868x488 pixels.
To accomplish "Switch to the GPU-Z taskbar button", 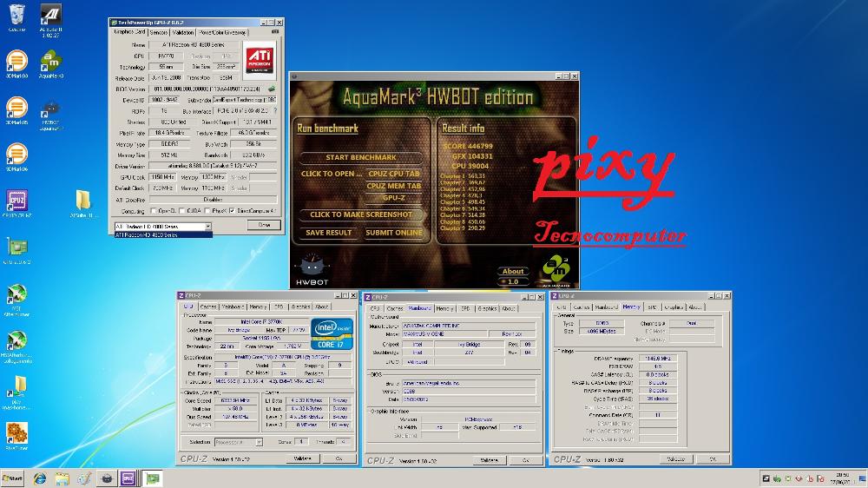I will (x=152, y=478).
